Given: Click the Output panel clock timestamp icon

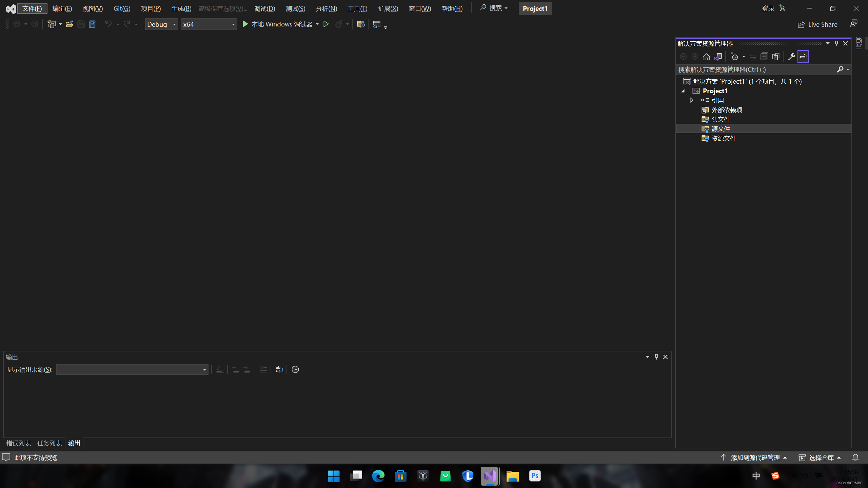Looking at the screenshot, I should pyautogui.click(x=295, y=369).
